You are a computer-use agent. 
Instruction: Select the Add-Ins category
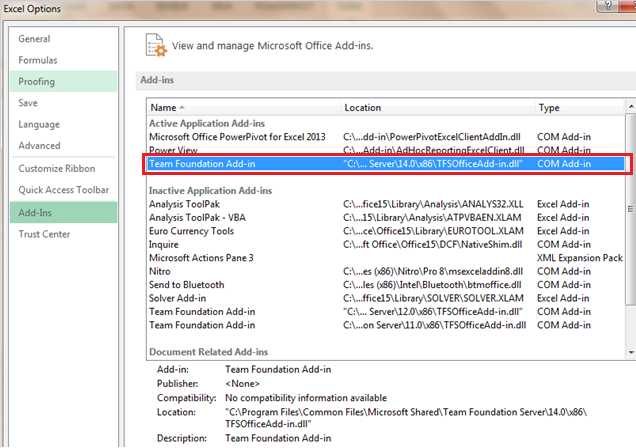(x=63, y=212)
